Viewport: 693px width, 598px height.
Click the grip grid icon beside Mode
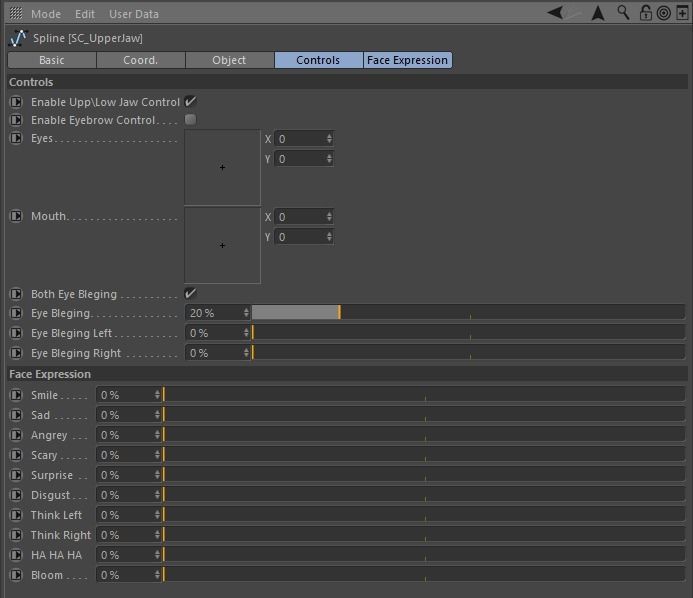[16, 13]
